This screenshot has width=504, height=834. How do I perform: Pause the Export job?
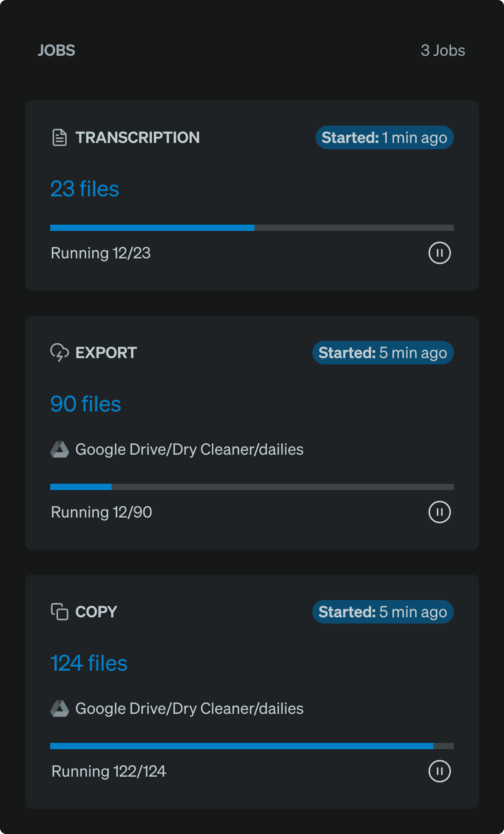point(439,512)
